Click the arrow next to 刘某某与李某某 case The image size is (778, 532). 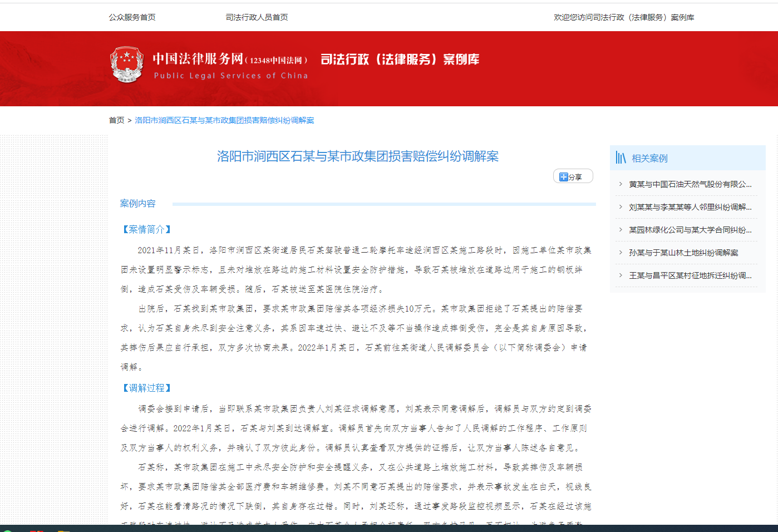point(621,207)
